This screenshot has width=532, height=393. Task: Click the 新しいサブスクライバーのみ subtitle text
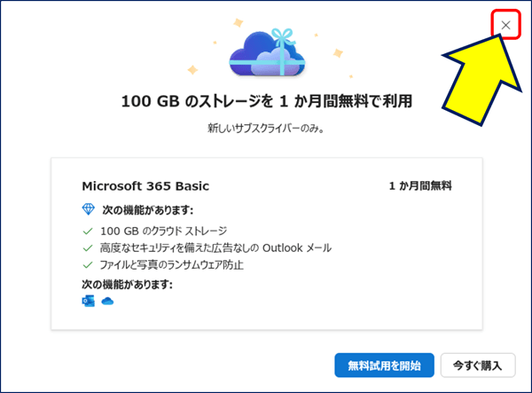tap(266, 129)
